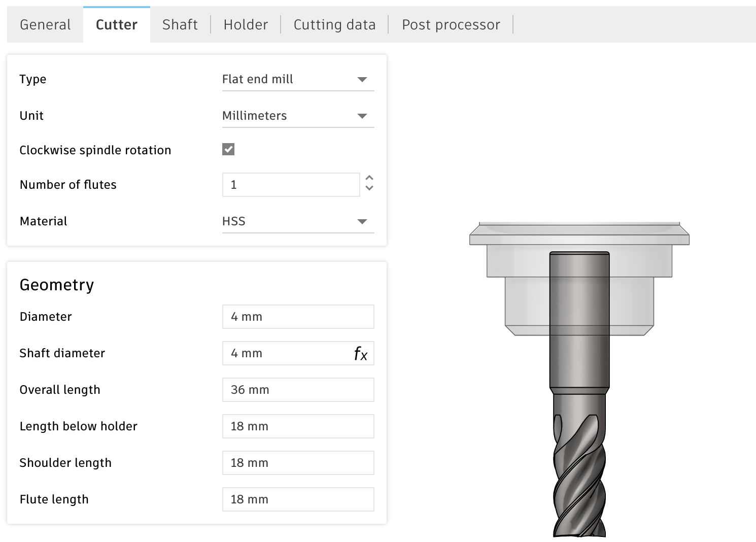Open the General tab
The image size is (756, 542).
(45, 25)
